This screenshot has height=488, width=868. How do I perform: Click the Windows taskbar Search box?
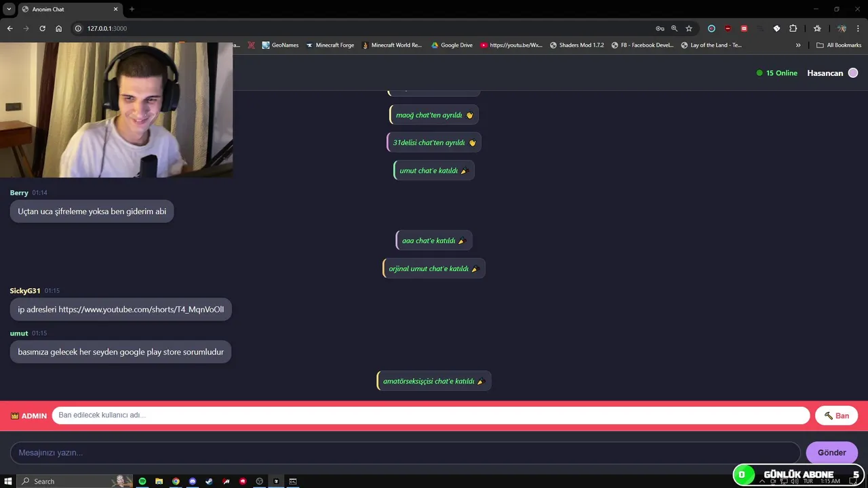[75, 481]
